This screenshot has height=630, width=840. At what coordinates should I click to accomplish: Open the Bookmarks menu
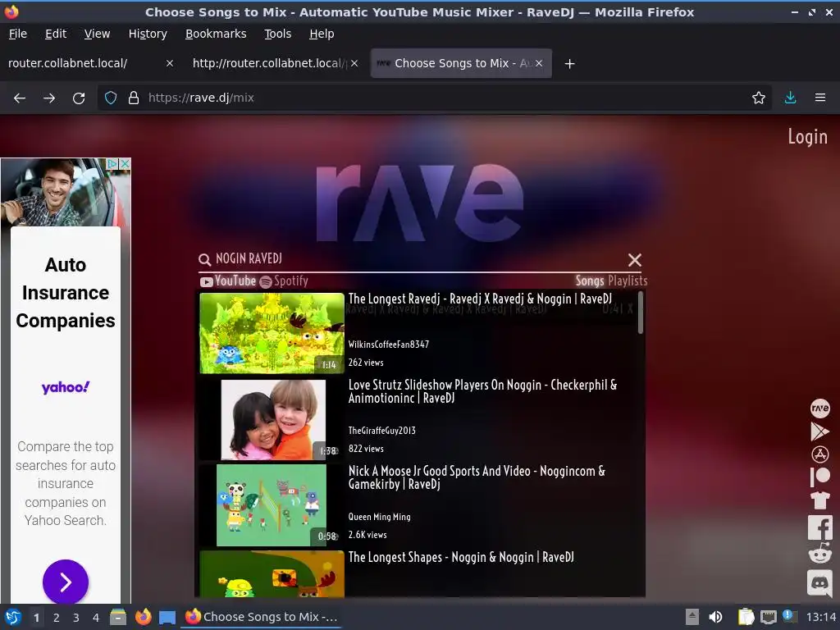216,34
